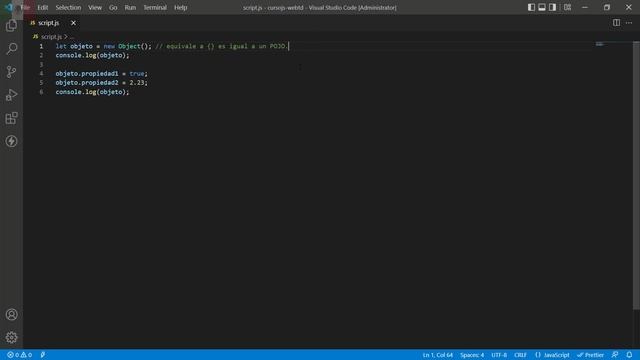Open errors and warnings status item
The height and width of the screenshot is (360, 640).
(x=19, y=355)
